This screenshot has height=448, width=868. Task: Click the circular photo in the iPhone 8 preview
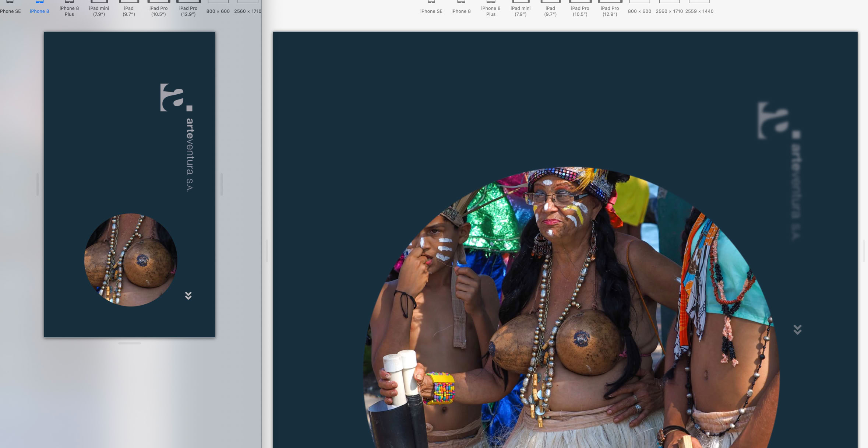tap(131, 260)
